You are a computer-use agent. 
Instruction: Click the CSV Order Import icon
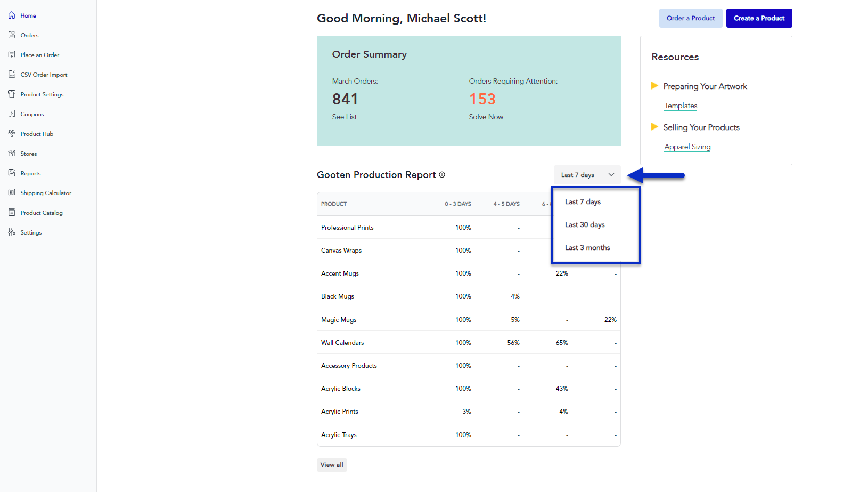click(x=12, y=75)
